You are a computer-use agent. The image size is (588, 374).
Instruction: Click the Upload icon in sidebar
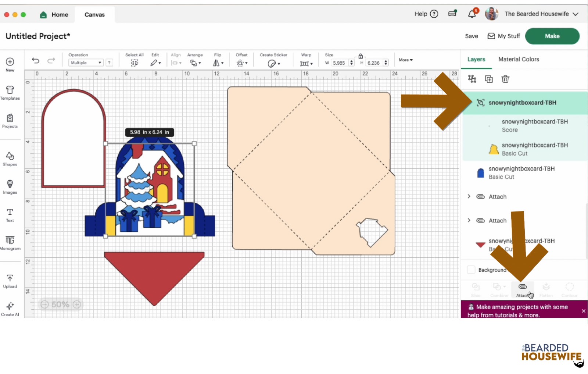10,281
